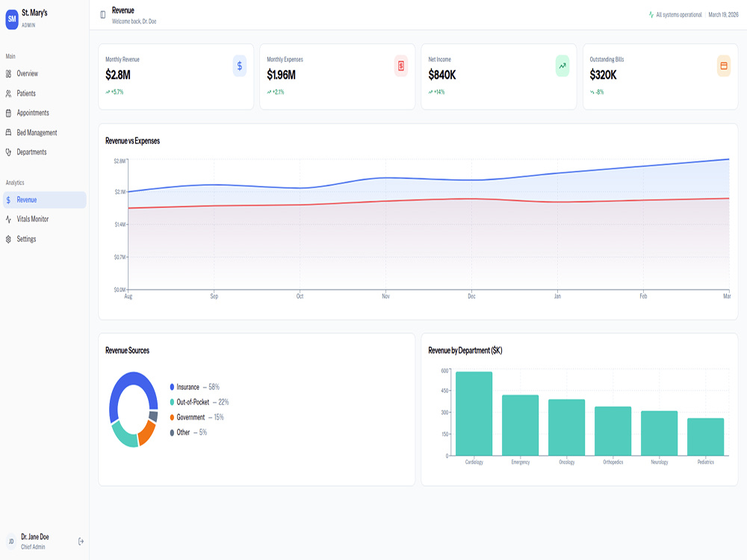
Task: Click the SM hospital logo badge
Action: point(12,19)
